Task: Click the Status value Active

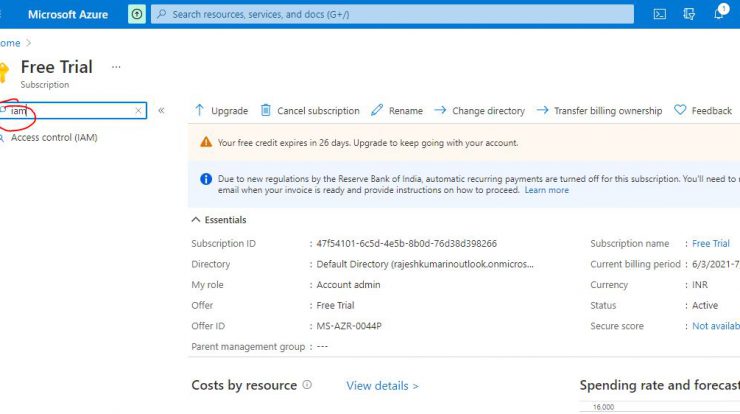Action: click(x=705, y=305)
